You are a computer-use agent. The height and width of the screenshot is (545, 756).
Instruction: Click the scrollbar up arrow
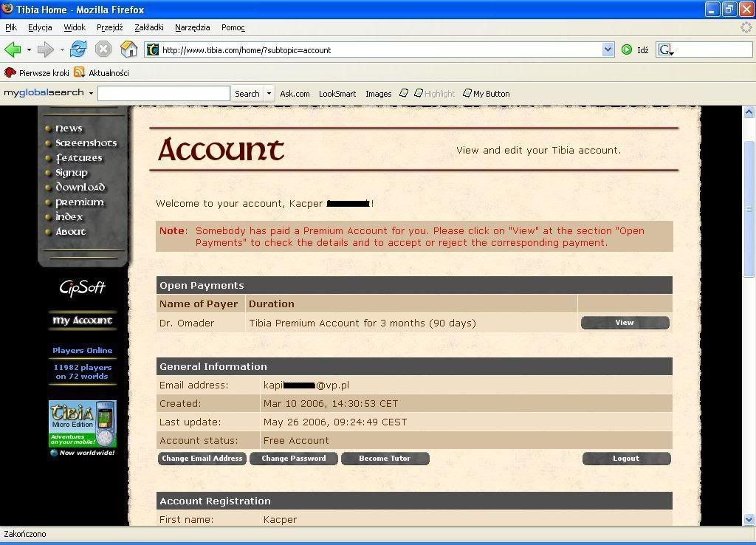749,112
